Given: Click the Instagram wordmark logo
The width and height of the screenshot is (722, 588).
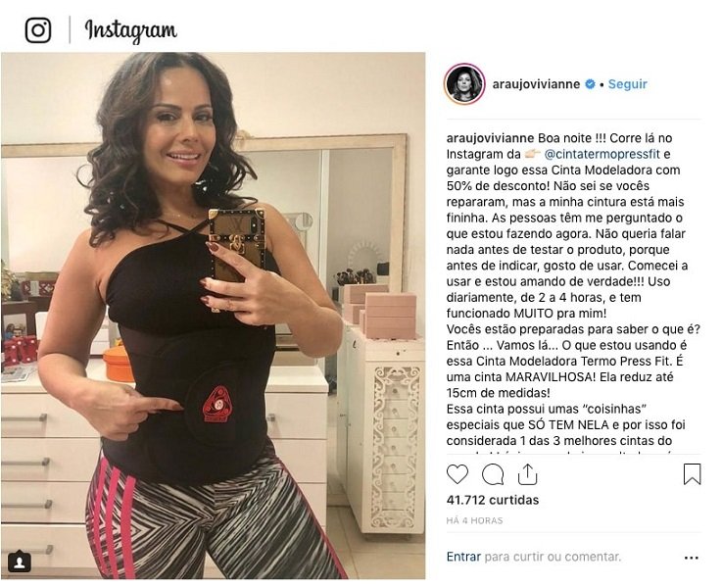Looking at the screenshot, I should click(130, 31).
